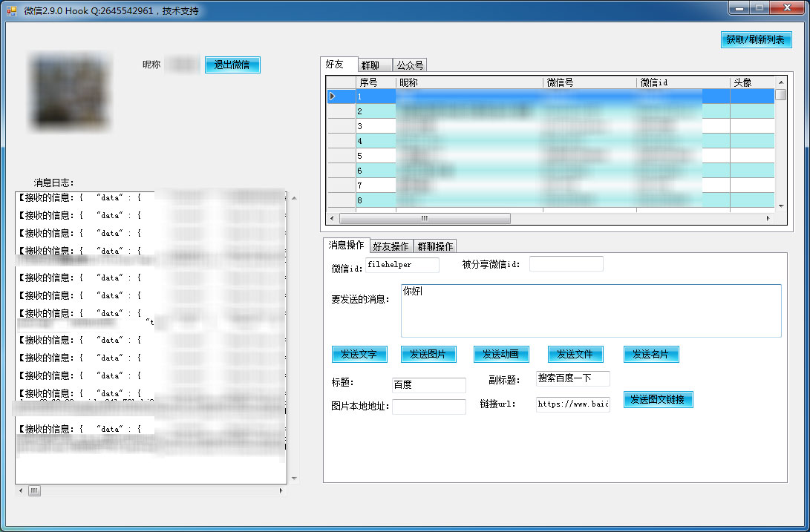Click the blurred profile avatar image
Viewport: 810px width, 532px height.
tap(71, 91)
